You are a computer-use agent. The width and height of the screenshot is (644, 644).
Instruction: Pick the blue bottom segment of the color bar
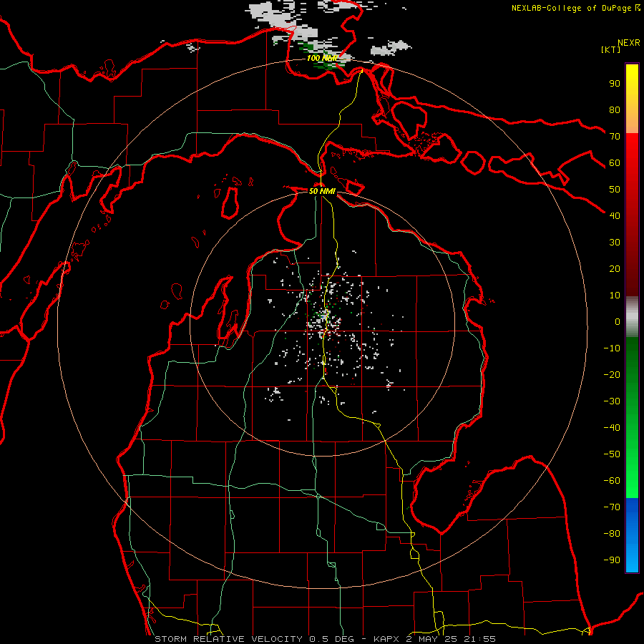point(632,535)
